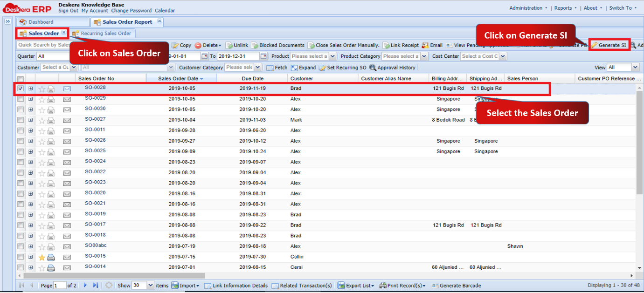Screen dimensions: 644x293
Task: Open the Copy toolbar icon
Action: 181,45
